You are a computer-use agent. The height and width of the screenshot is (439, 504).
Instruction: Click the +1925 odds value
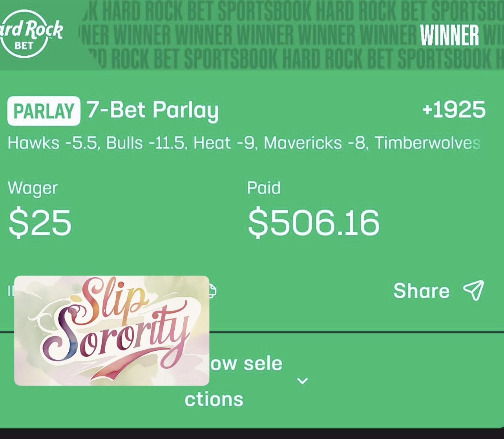pyautogui.click(x=454, y=110)
